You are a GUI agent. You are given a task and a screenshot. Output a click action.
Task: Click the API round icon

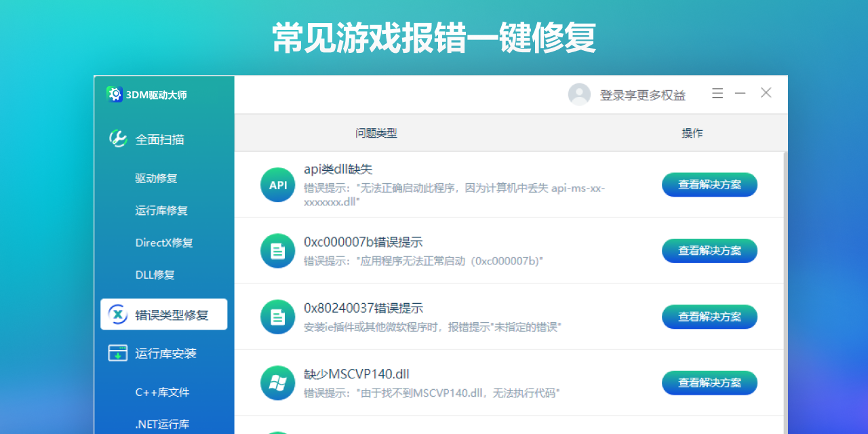(x=277, y=185)
